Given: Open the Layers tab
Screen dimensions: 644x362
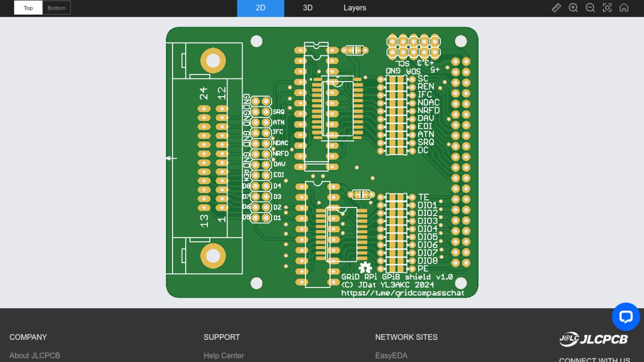Looking at the screenshot, I should tap(355, 8).
